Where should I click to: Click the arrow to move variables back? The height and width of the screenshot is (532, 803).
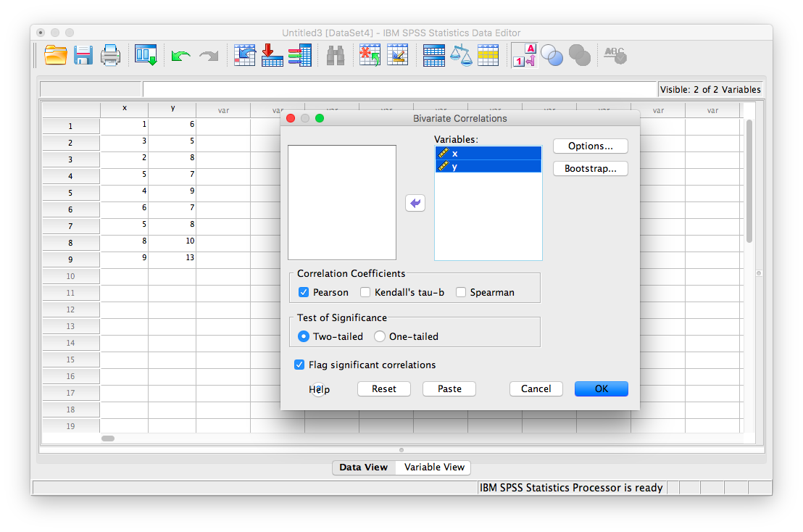(415, 203)
